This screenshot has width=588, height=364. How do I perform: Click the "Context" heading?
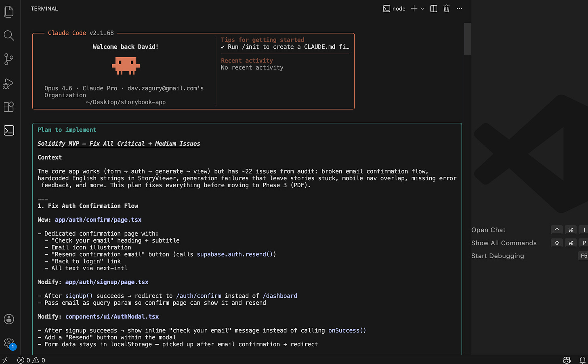(x=50, y=158)
